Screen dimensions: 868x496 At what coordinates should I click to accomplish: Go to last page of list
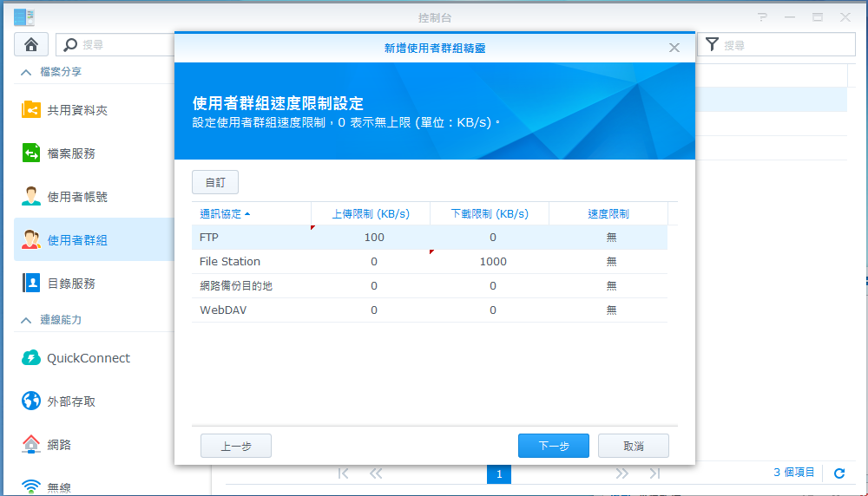click(654, 473)
